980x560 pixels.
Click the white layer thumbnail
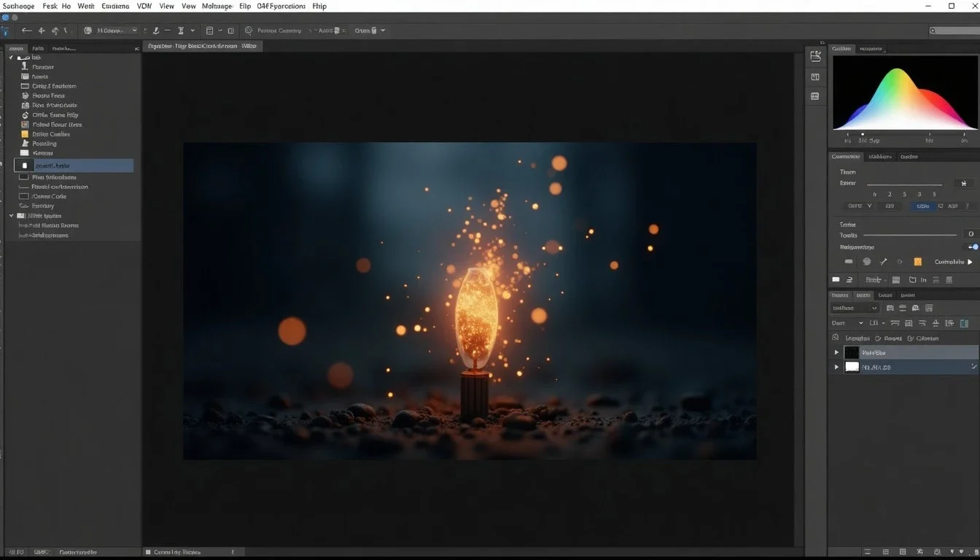click(851, 367)
